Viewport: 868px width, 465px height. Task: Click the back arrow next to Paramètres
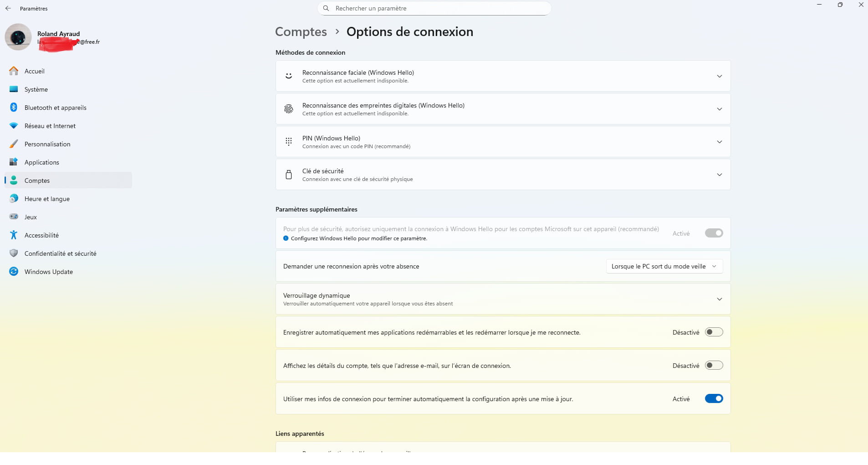tap(8, 8)
